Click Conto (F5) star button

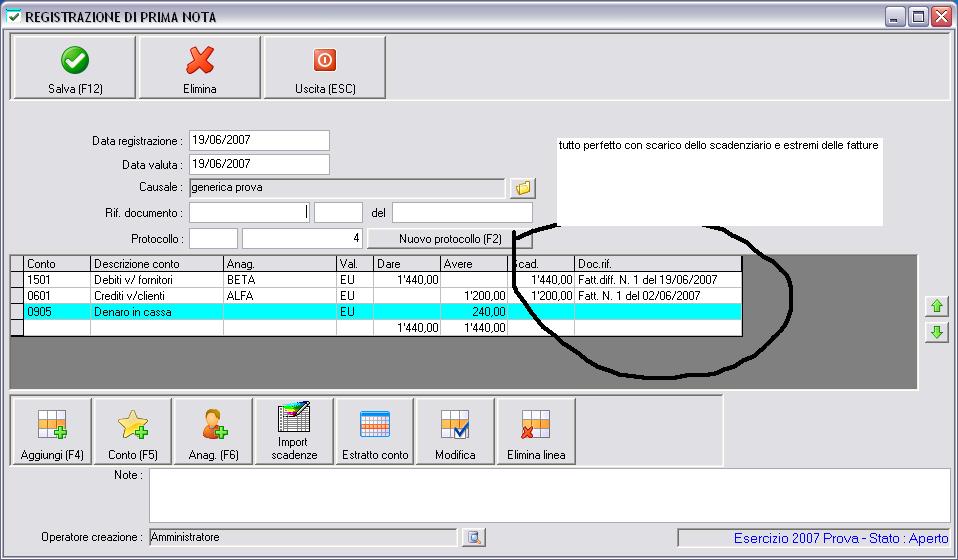[x=133, y=431]
